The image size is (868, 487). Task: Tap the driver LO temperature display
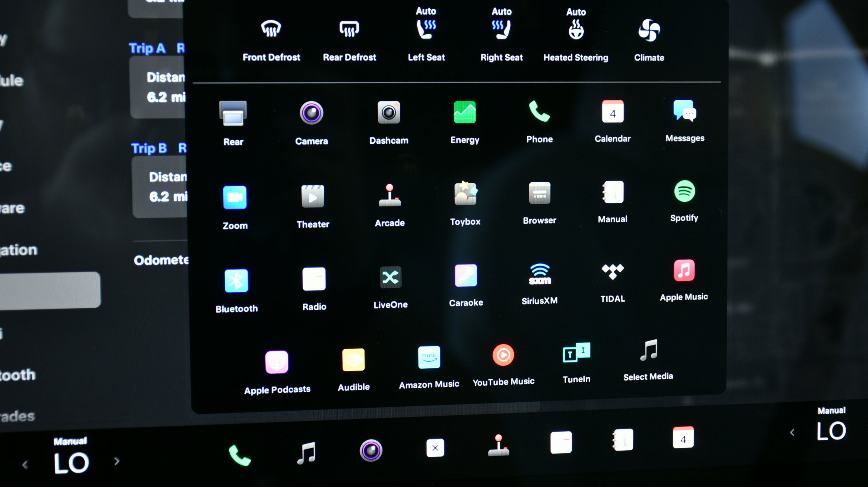point(71,463)
